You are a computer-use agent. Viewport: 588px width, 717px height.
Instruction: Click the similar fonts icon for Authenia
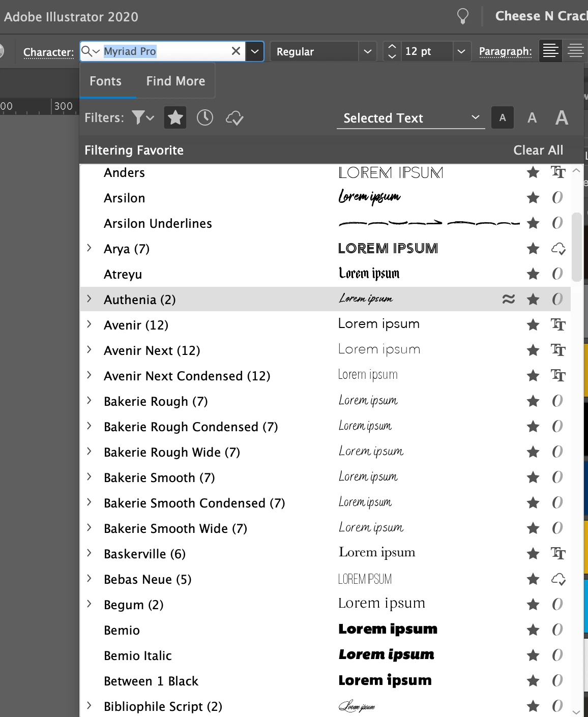tap(509, 300)
